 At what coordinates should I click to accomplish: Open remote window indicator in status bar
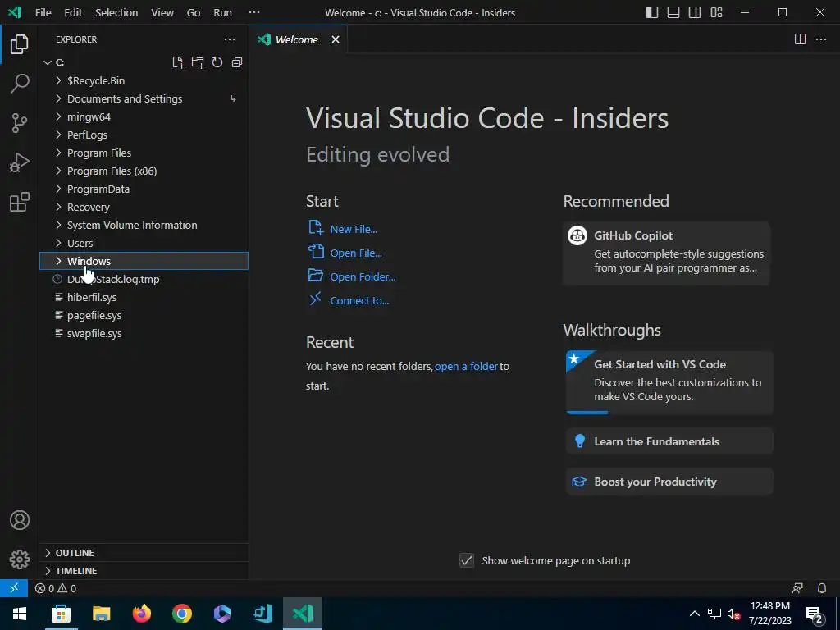(14, 588)
